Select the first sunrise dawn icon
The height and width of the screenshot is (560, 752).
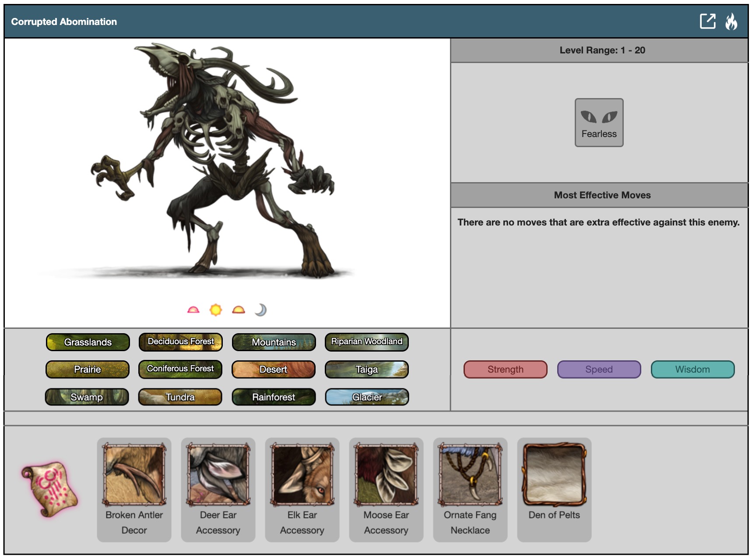click(193, 310)
